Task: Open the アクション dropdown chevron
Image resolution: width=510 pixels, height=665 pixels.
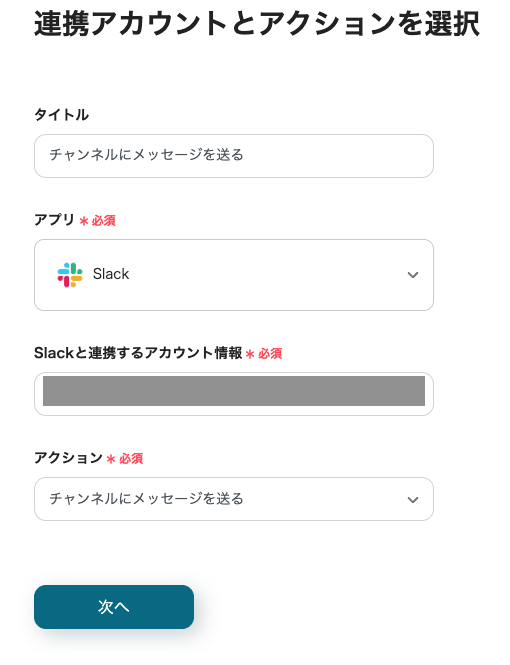Action: coord(412,500)
